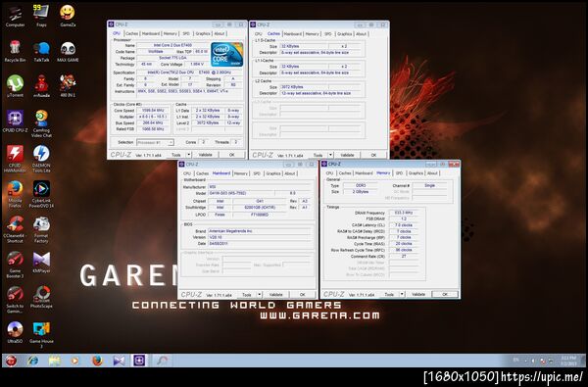This screenshot has width=588, height=387.
Task: Open the Recycle Bin
Action: (x=15, y=51)
